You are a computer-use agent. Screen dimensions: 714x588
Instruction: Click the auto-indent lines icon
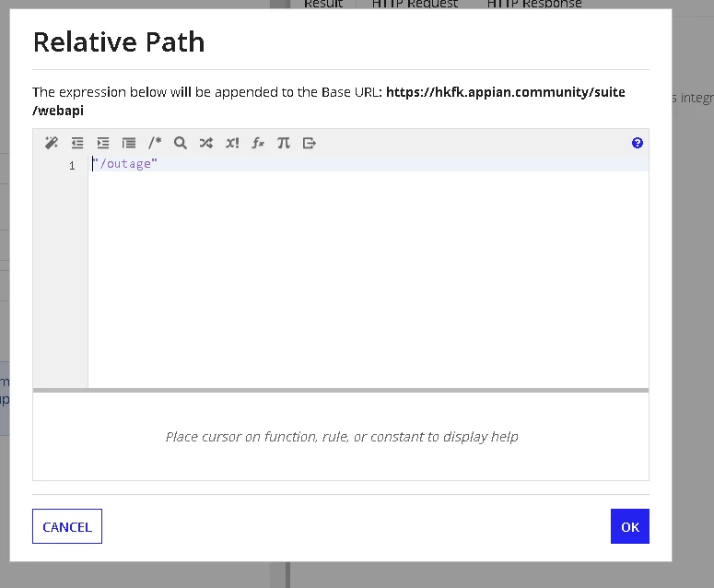pyautogui.click(x=129, y=143)
